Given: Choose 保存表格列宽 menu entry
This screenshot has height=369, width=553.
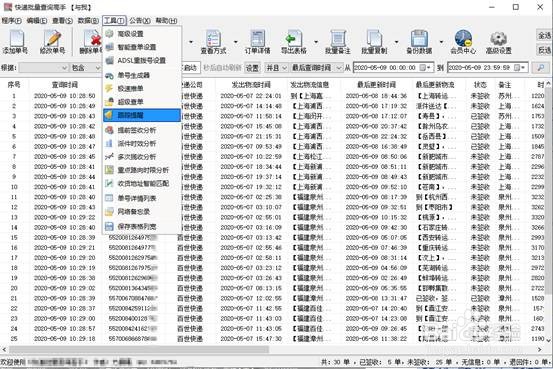Looking at the screenshot, I should [142, 226].
